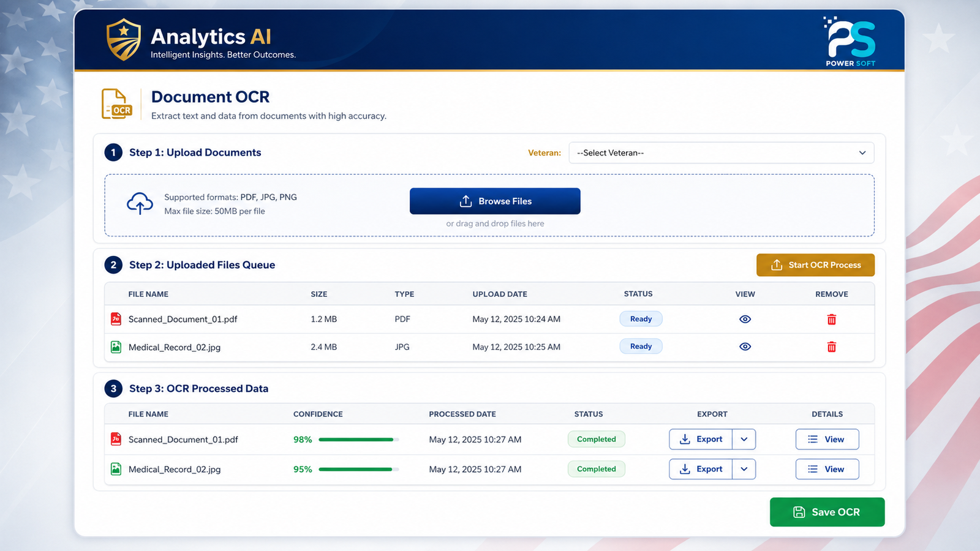Click image icon of Medical_Record_02.jpg in processed data
This screenshot has height=551, width=980.
point(116,469)
